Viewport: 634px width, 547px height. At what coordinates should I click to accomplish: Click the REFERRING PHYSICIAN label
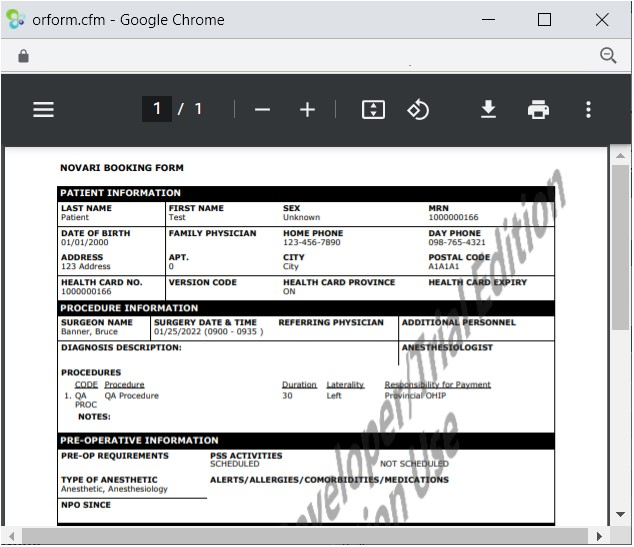pos(331,323)
